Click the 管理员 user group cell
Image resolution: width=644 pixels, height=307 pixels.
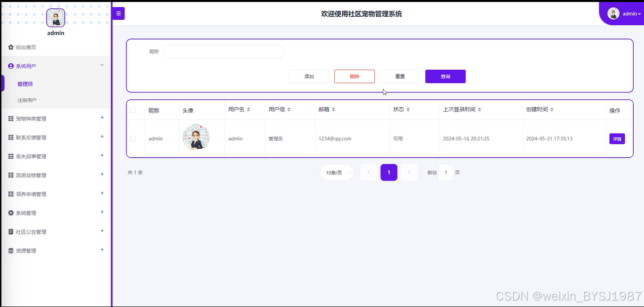[276, 139]
